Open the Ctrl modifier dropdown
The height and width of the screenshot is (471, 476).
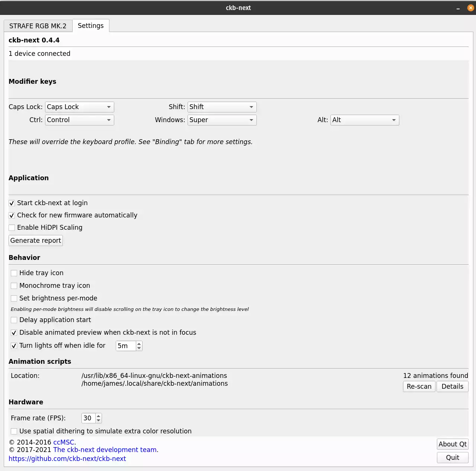point(80,120)
